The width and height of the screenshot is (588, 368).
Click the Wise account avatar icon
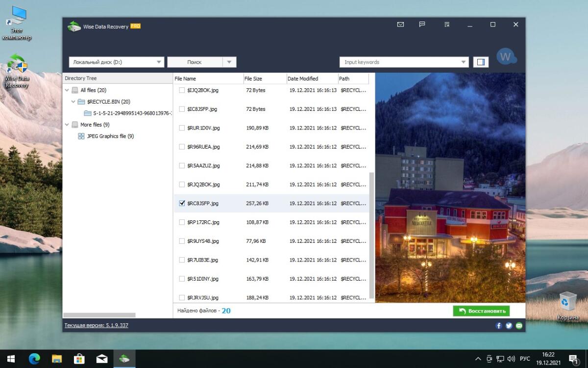507,57
